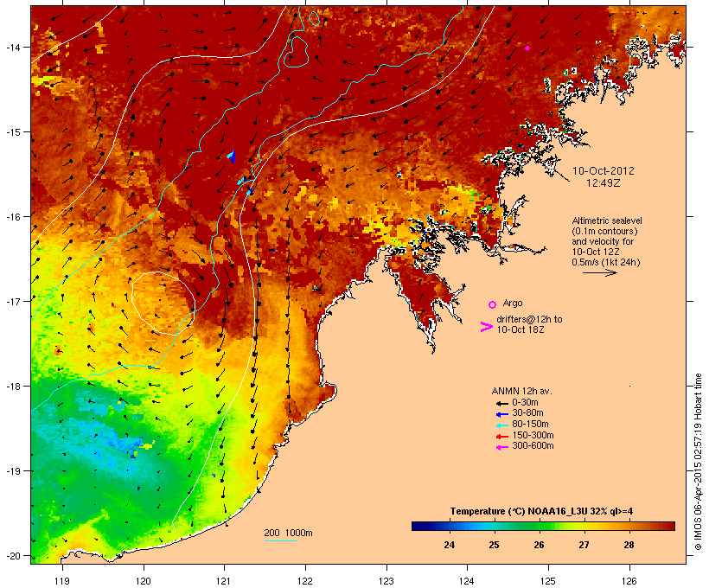Click the 'Argo' legend label
Screen dimensions: 709x588
[513, 303]
